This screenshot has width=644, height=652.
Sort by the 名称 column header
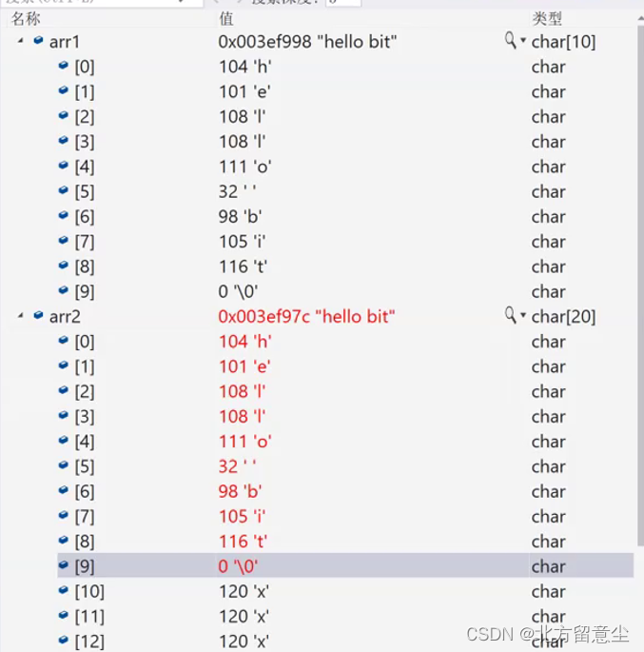click(x=26, y=18)
